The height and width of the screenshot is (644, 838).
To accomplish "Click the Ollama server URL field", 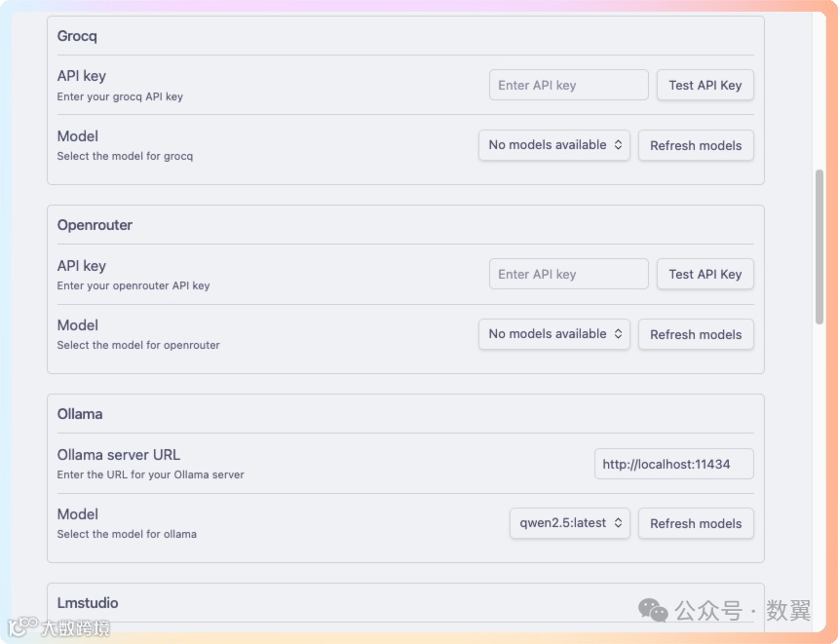I will coord(674,464).
